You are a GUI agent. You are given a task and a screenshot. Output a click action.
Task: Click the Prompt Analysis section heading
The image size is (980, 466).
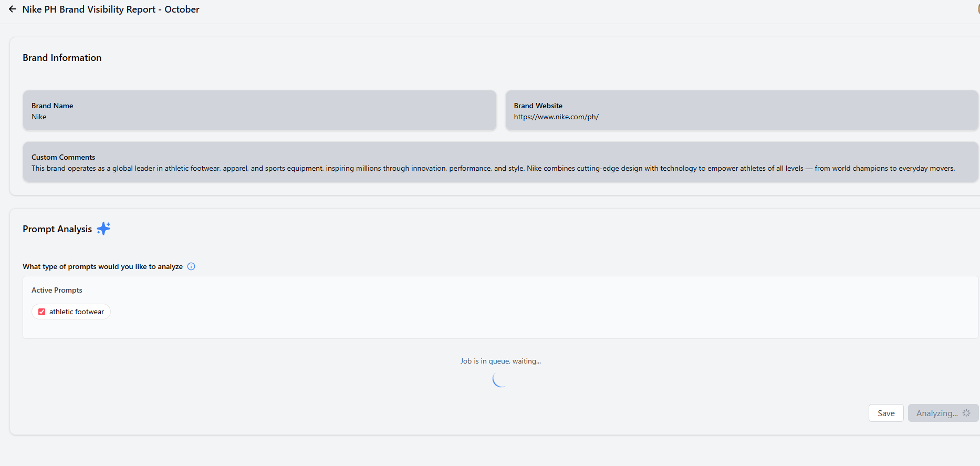[57, 229]
